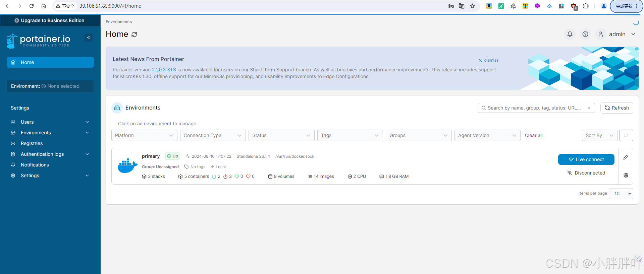Open the Status filter dropdown
This screenshot has width=644, height=274.
point(281,135)
